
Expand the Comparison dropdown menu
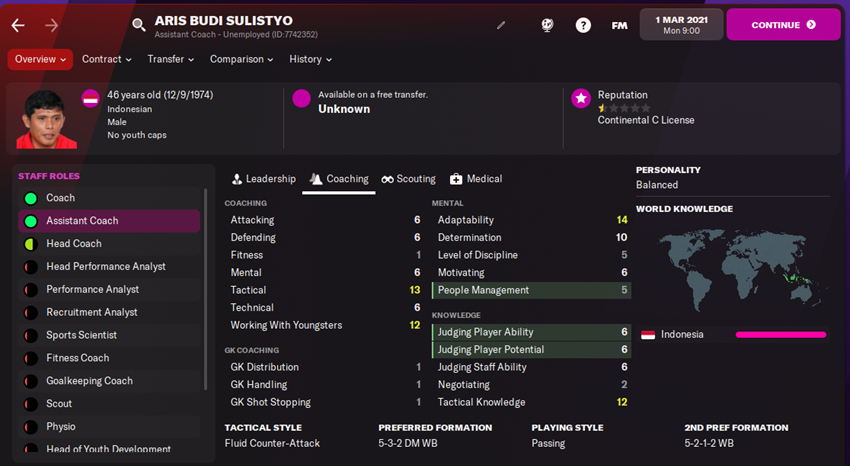(x=242, y=60)
